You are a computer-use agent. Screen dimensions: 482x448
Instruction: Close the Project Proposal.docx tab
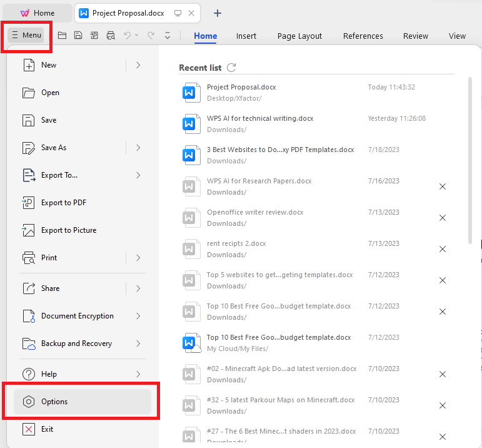pos(191,13)
